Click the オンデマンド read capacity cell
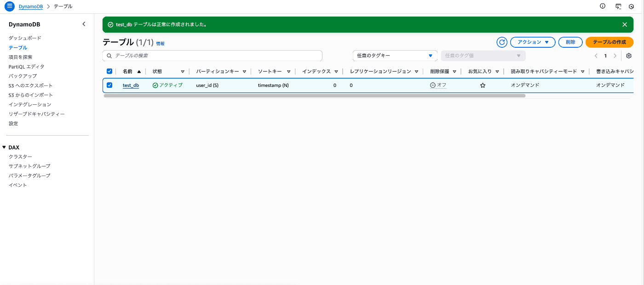 (x=525, y=85)
